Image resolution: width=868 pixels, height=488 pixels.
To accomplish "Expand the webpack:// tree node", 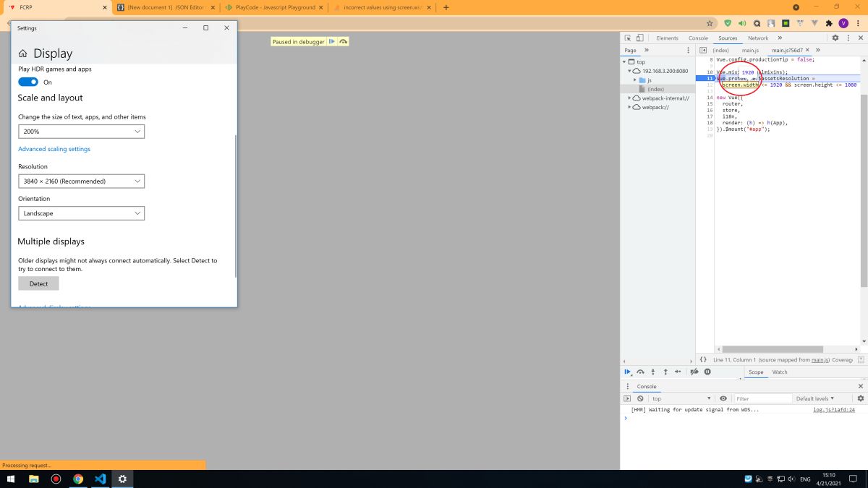I will pos(630,107).
